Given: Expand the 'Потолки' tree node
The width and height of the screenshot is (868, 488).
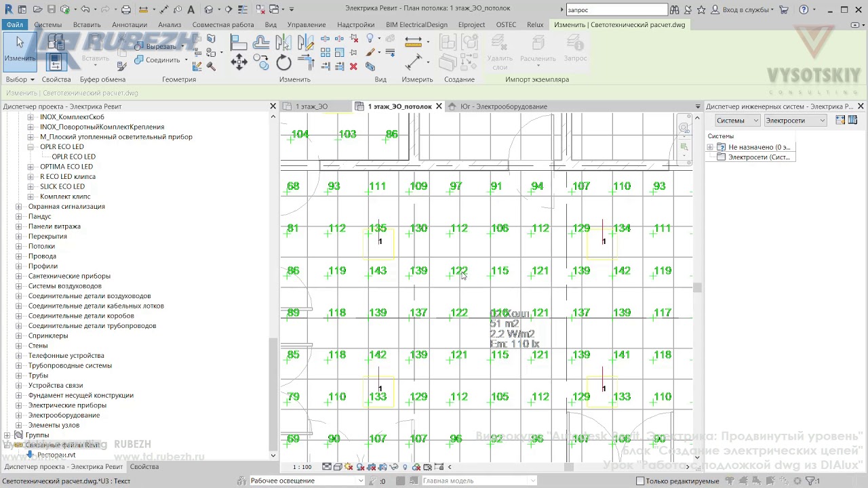Looking at the screenshot, I should click(19, 246).
